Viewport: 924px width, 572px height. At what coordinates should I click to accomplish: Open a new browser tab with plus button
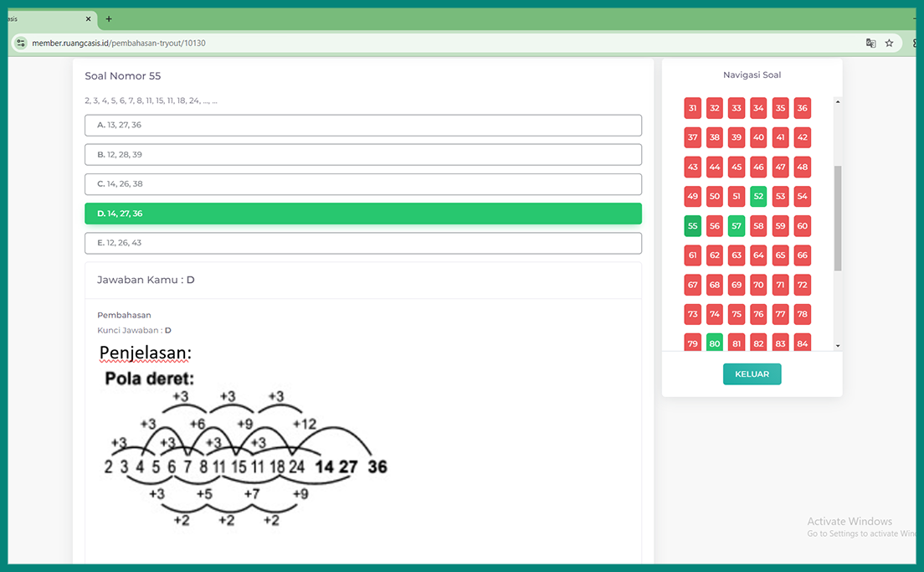[109, 18]
